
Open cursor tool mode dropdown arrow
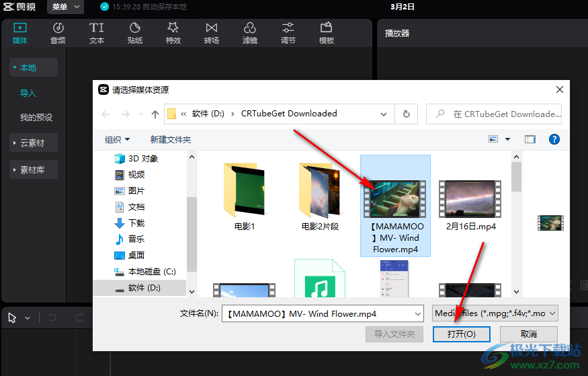point(28,318)
